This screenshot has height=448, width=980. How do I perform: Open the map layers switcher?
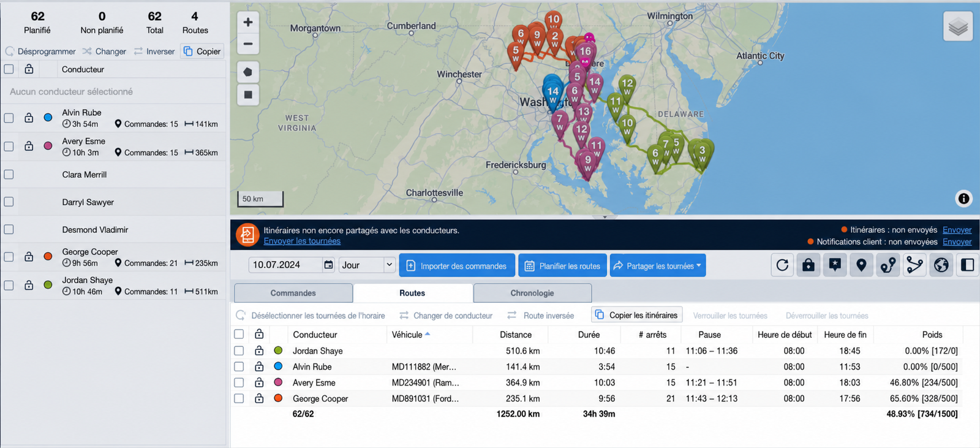pyautogui.click(x=958, y=26)
